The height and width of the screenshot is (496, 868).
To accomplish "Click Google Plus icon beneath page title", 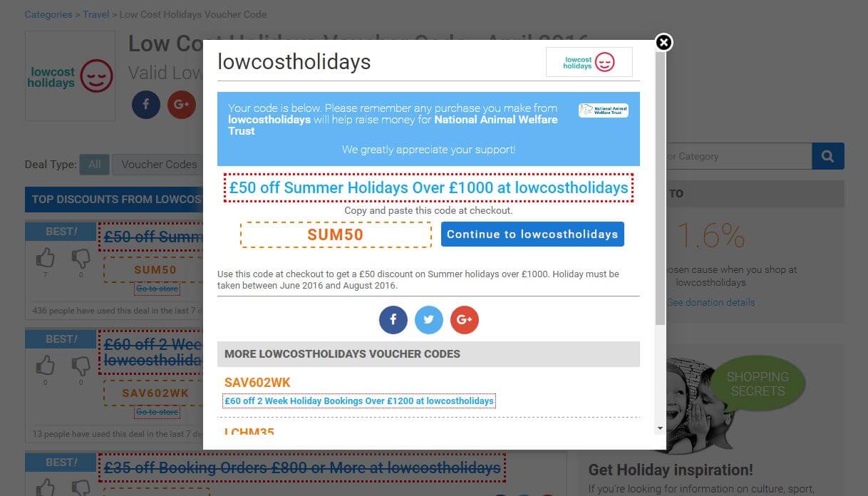I will [181, 105].
